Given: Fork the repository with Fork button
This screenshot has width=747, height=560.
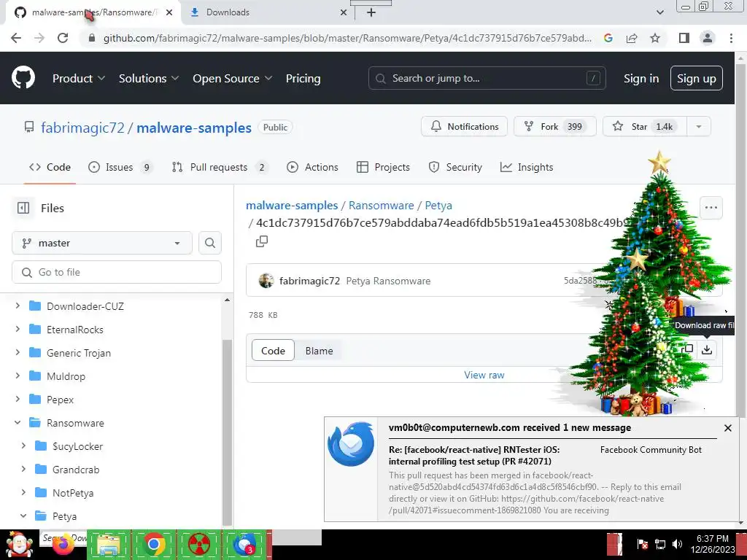Looking at the screenshot, I should 555,127.
